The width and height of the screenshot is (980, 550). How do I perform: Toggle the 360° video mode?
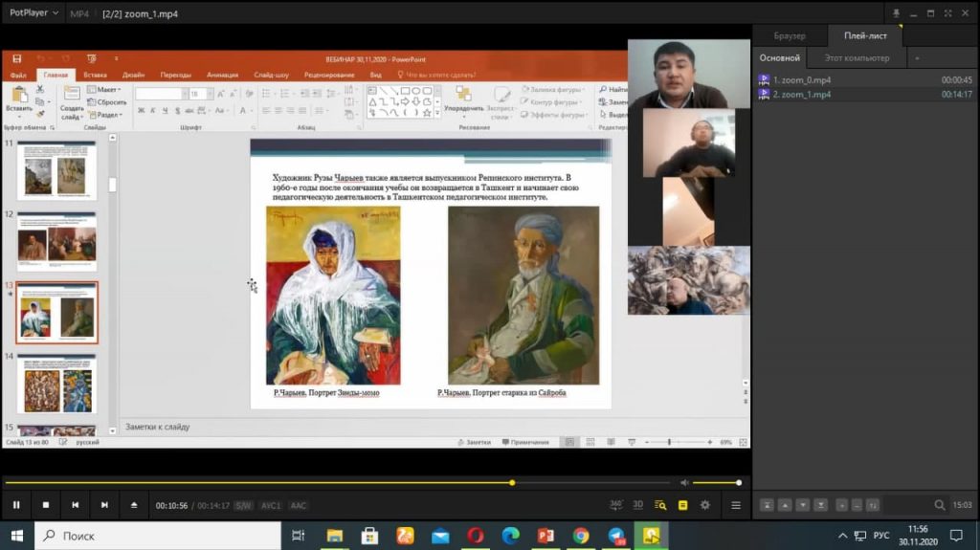pyautogui.click(x=616, y=505)
